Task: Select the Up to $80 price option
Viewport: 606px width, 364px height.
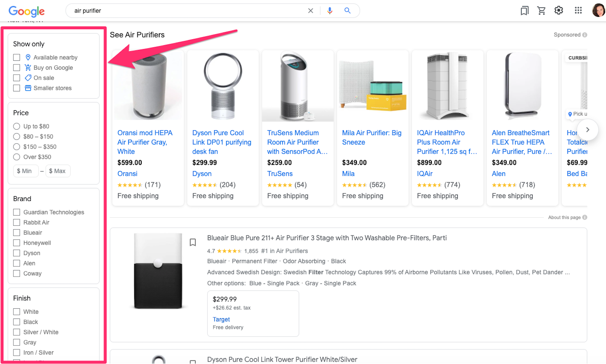Action: pyautogui.click(x=17, y=126)
